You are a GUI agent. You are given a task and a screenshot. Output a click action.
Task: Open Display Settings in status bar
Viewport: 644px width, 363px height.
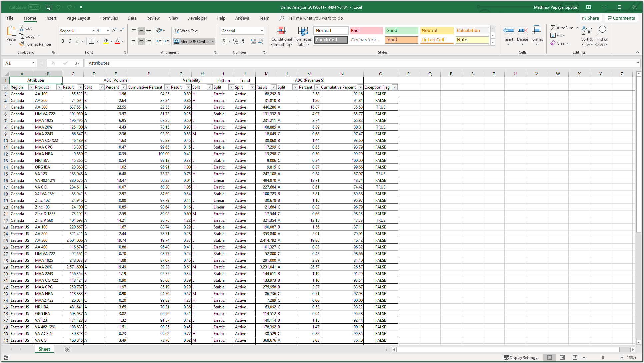point(520,358)
